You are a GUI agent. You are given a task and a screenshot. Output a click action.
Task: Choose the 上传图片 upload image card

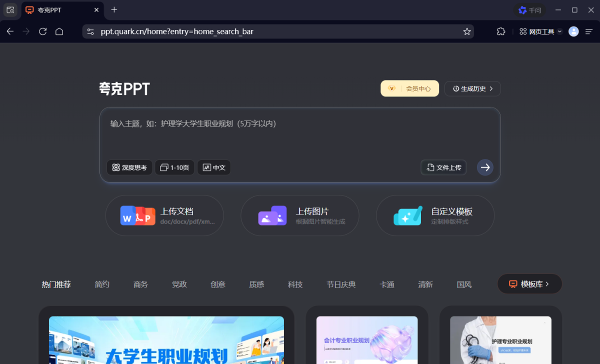(x=300, y=215)
